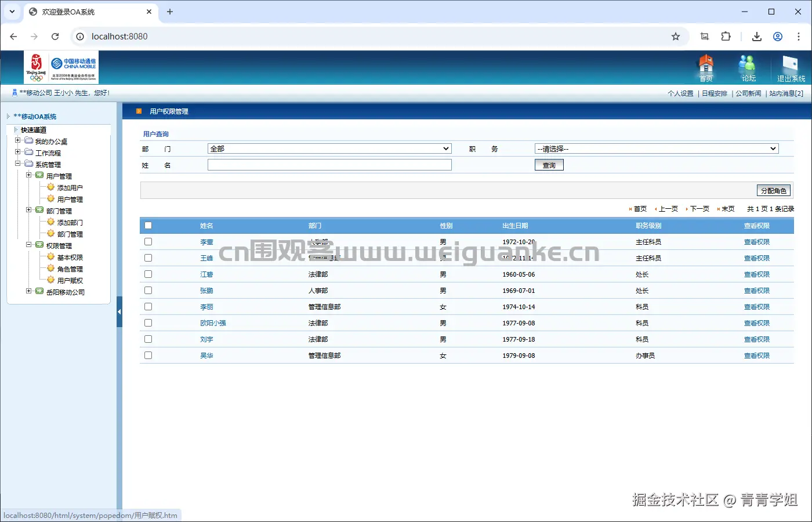
Task: Open the user name link 欧阳小强
Action: 213,323
